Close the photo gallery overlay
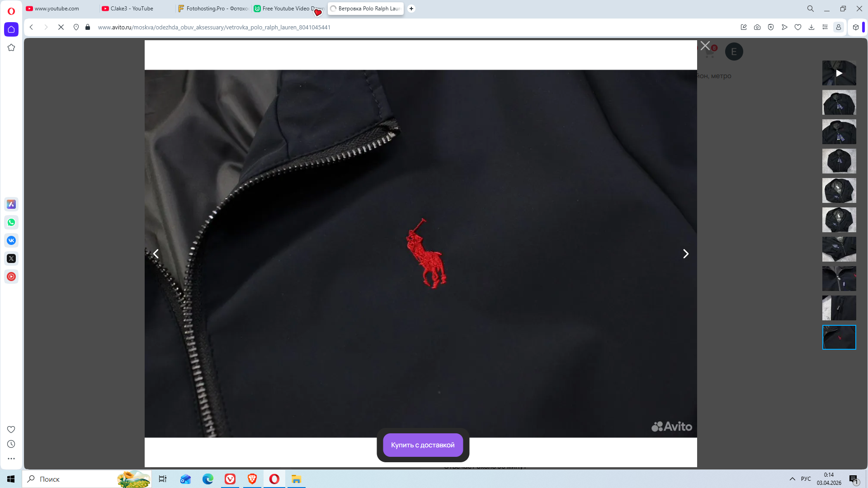Image resolution: width=868 pixels, height=488 pixels. [705, 46]
